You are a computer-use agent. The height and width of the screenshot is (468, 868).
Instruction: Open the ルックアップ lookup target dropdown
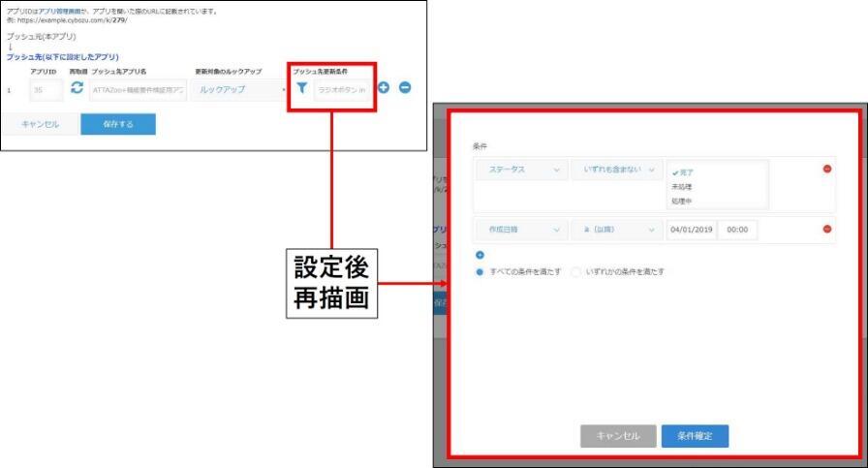tap(238, 90)
